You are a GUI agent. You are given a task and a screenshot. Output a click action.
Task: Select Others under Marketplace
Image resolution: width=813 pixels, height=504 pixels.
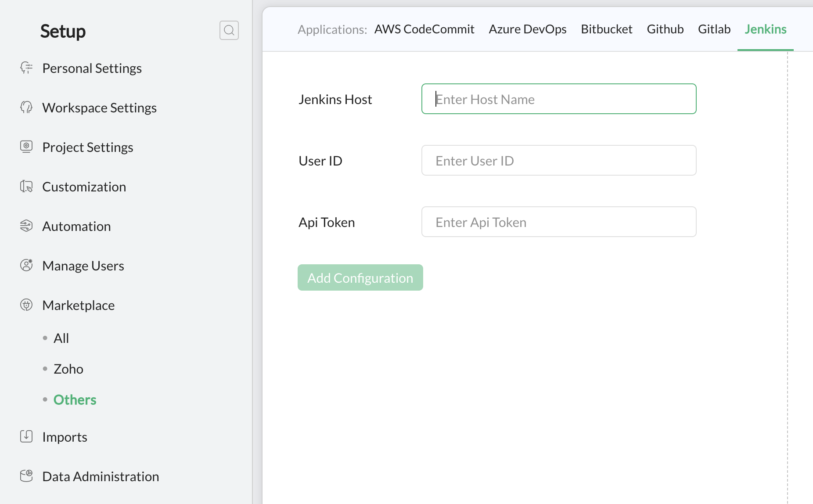pos(75,400)
